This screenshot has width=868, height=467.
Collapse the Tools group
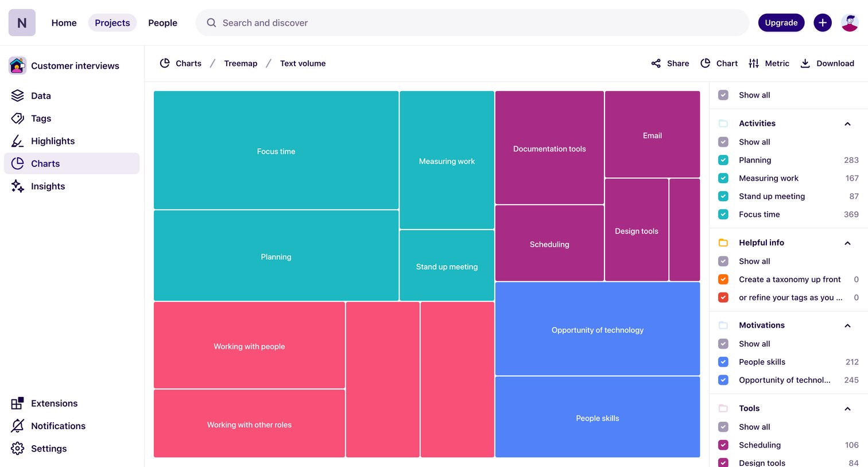click(x=847, y=409)
